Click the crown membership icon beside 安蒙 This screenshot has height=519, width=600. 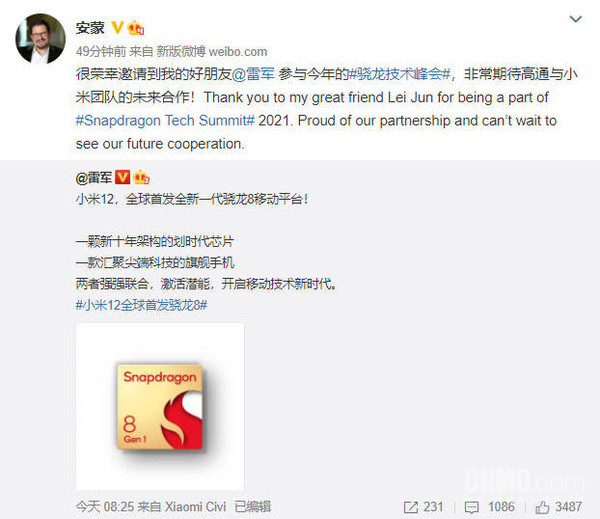pos(135,28)
